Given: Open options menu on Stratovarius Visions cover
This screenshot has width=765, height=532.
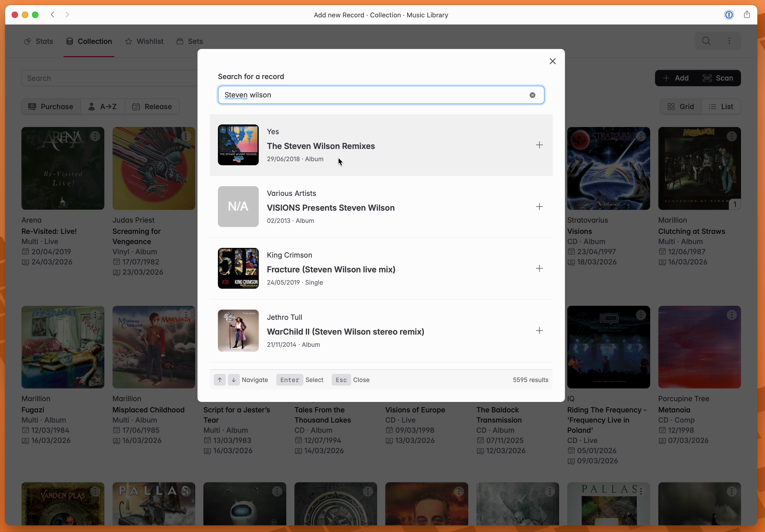Looking at the screenshot, I should tap(641, 136).
